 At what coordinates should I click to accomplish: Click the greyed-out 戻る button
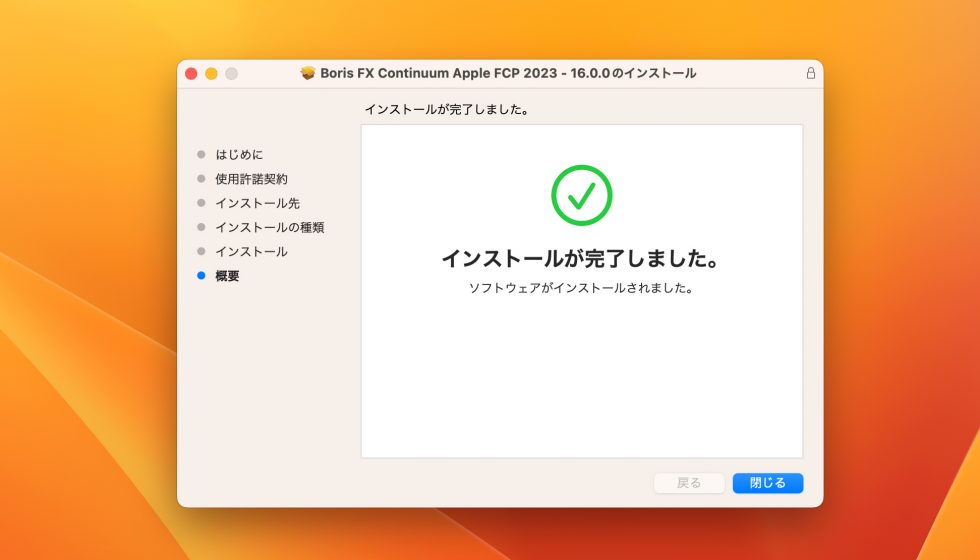[x=689, y=483]
